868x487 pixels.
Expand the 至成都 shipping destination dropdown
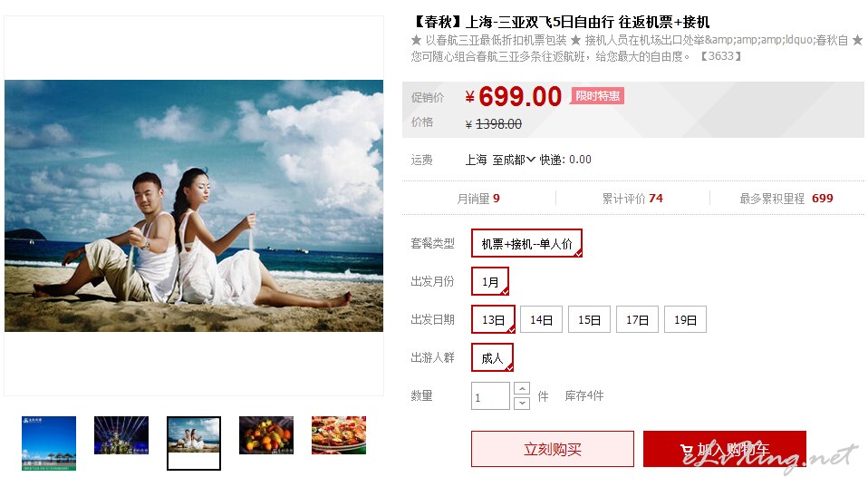pyautogui.click(x=514, y=160)
